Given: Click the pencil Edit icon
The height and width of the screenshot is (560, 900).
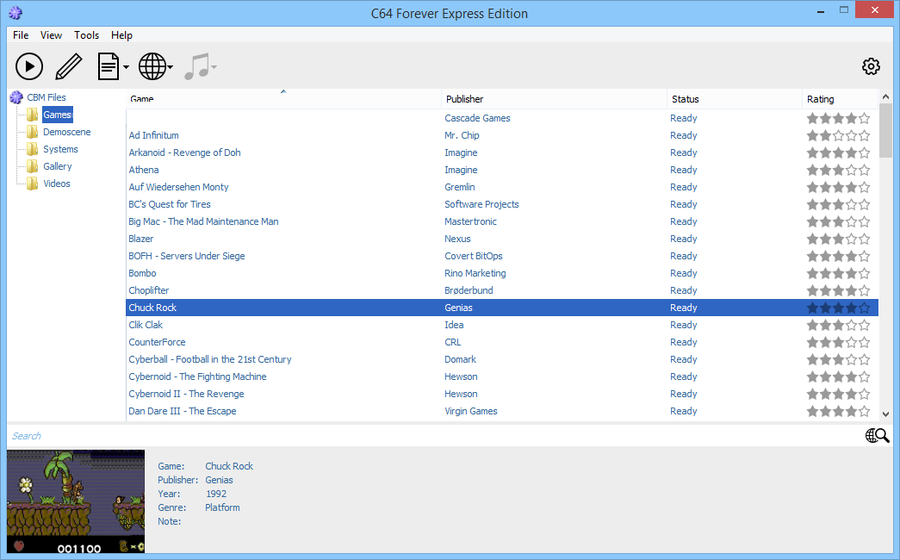Looking at the screenshot, I should (x=68, y=67).
